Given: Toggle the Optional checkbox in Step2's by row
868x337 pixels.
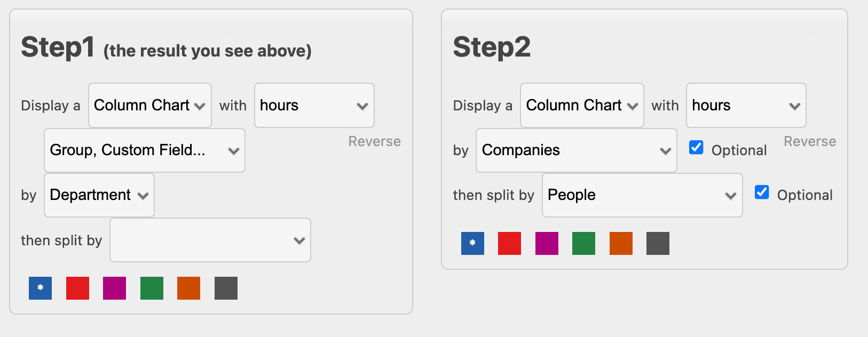Looking at the screenshot, I should (x=696, y=147).
